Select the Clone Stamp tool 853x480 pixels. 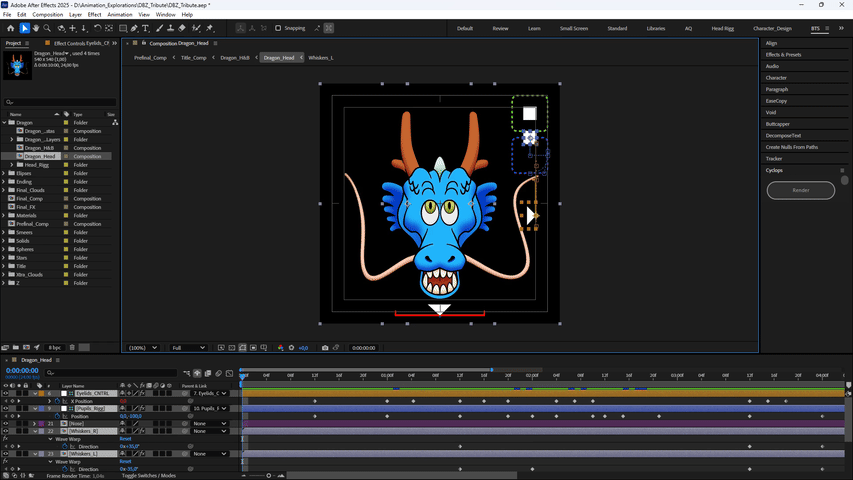(x=170, y=28)
